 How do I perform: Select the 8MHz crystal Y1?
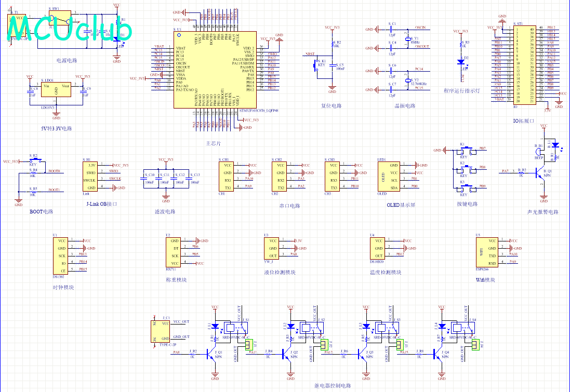pos(408,39)
